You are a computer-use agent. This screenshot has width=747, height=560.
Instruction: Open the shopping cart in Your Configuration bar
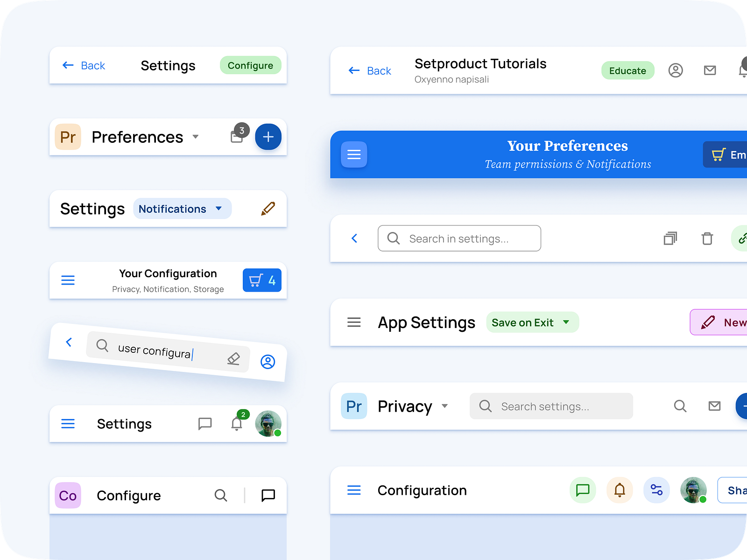(261, 280)
